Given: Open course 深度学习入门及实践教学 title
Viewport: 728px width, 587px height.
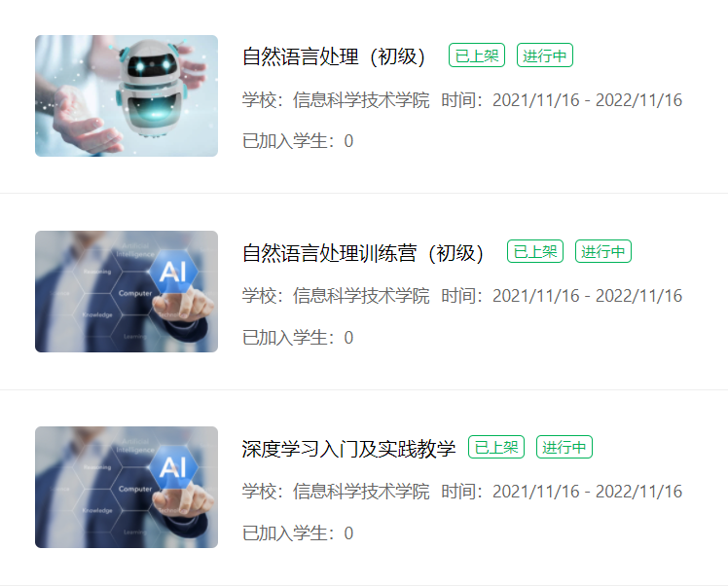Looking at the screenshot, I should [348, 449].
